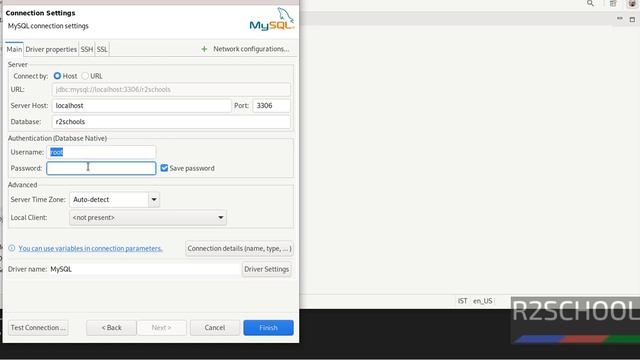The height and width of the screenshot is (360, 640).
Task: Go Back to previous wizard page
Action: (x=111, y=328)
